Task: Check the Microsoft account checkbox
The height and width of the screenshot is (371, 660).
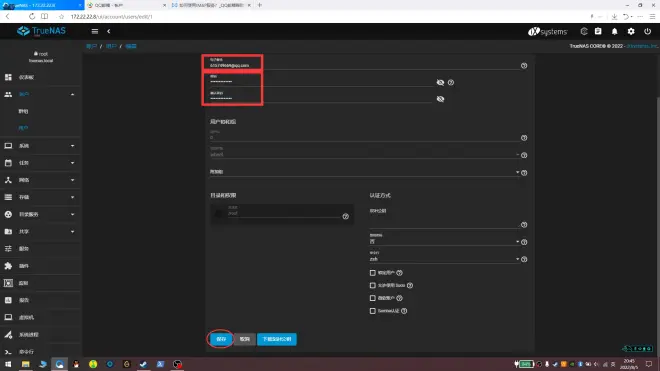Action: tap(373, 298)
